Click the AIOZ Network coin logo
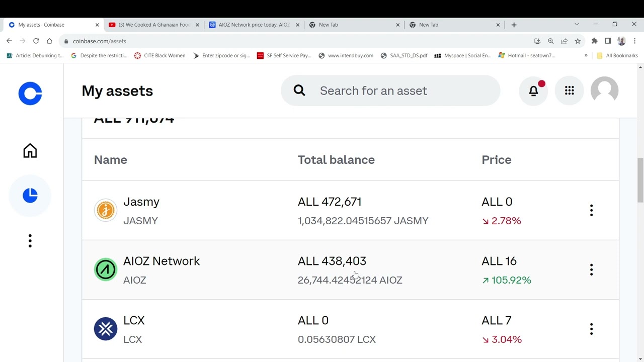644x362 pixels. pyautogui.click(x=106, y=270)
